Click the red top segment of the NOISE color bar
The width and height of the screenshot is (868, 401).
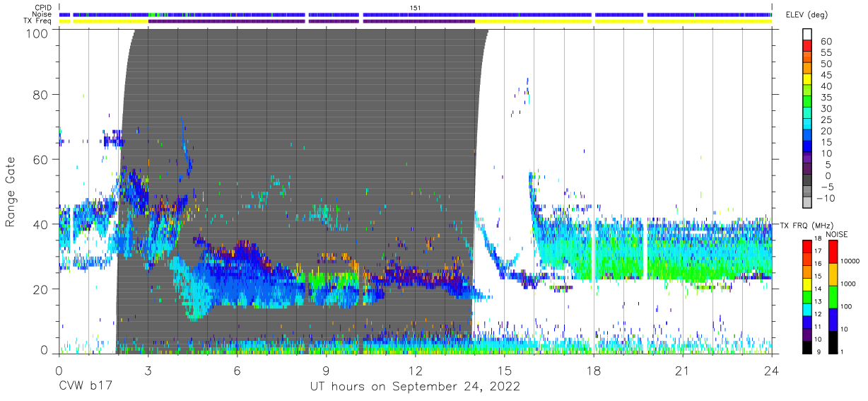832,252
